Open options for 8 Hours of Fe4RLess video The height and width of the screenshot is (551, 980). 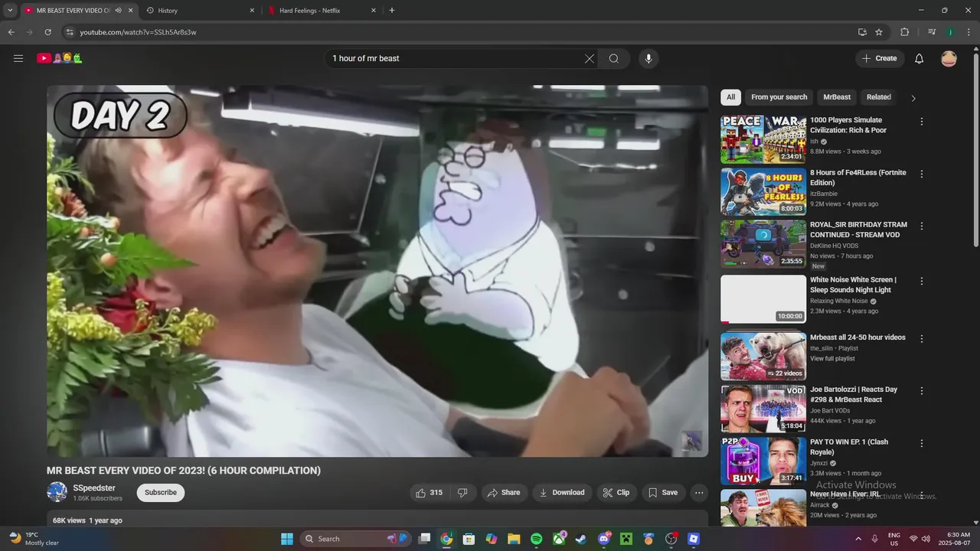tap(921, 174)
